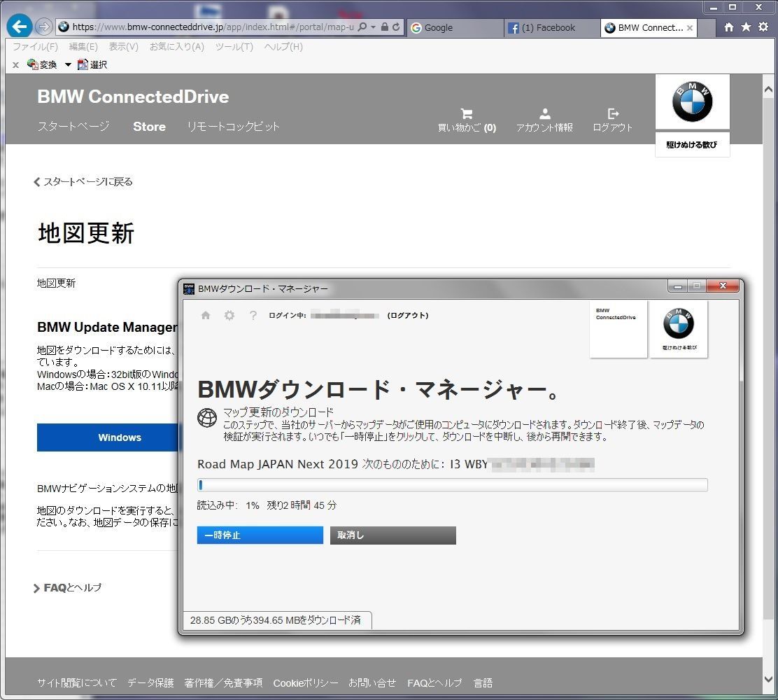The width and height of the screenshot is (778, 700).
Task: Open the お気に入り(A) menu
Action: pos(176,47)
